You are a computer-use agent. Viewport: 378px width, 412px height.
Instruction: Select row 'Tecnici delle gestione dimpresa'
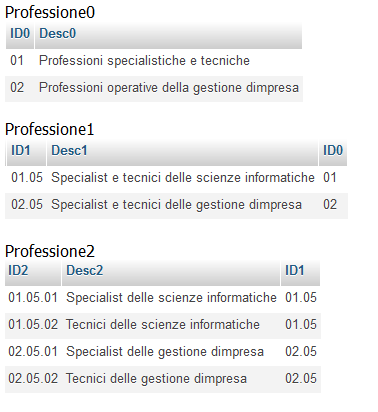click(x=163, y=379)
